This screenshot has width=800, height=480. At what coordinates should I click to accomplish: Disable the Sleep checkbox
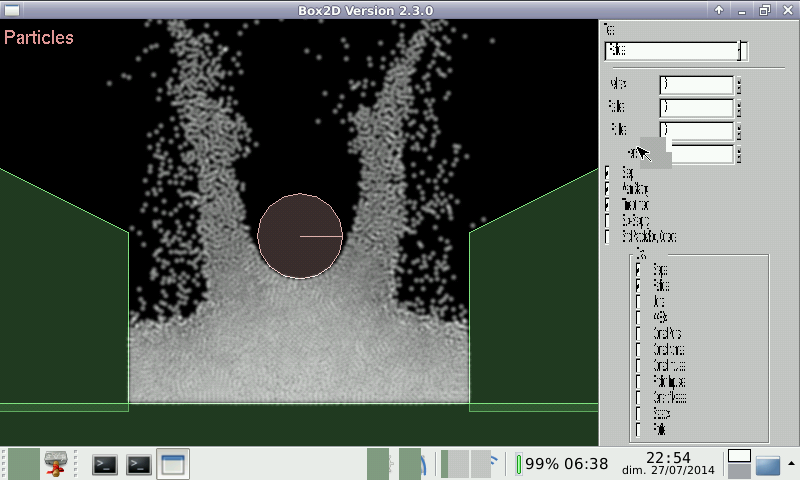click(608, 173)
